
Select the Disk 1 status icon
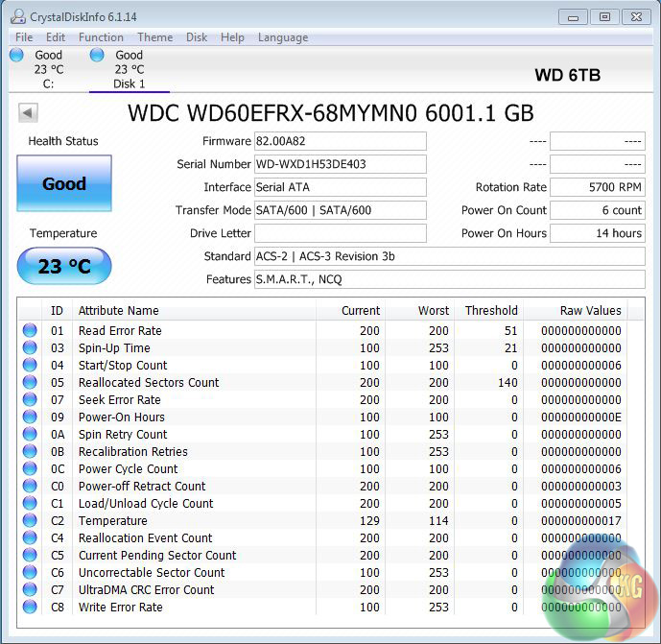(x=97, y=56)
